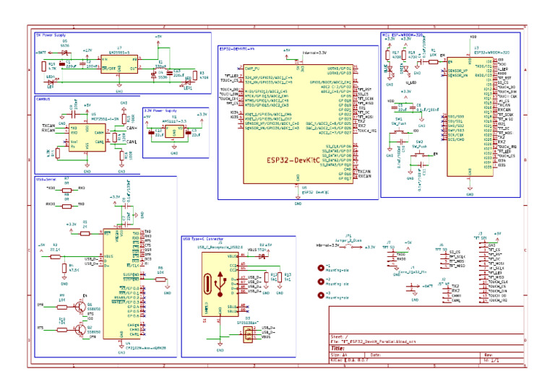Select resistor R13 5k1 on CC line
The width and height of the screenshot is (555, 392).
[x=280, y=276]
